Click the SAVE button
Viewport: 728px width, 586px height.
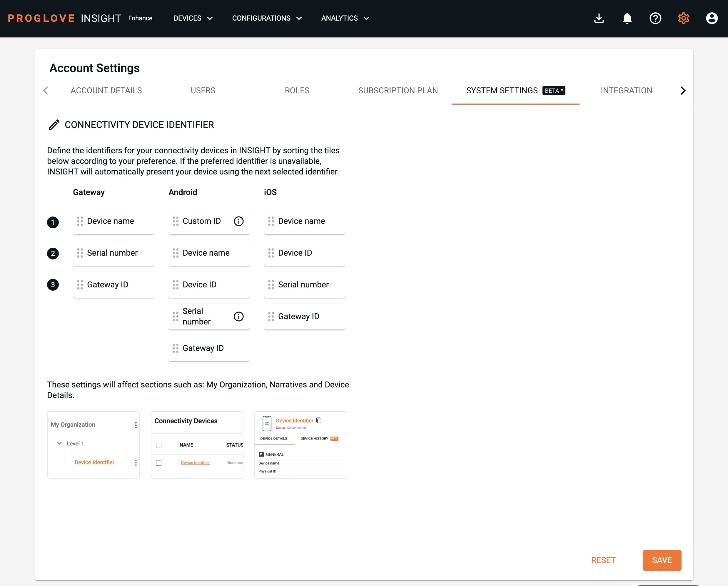click(x=662, y=560)
